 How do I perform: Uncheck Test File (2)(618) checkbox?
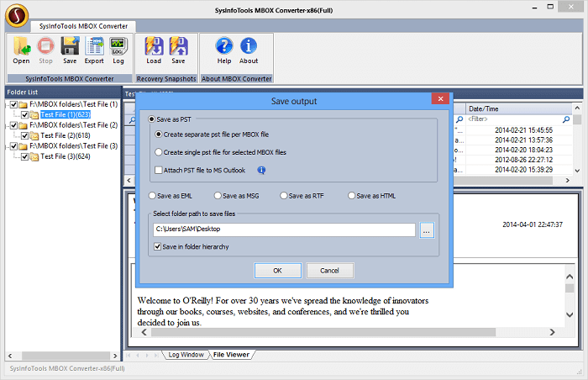click(x=24, y=135)
